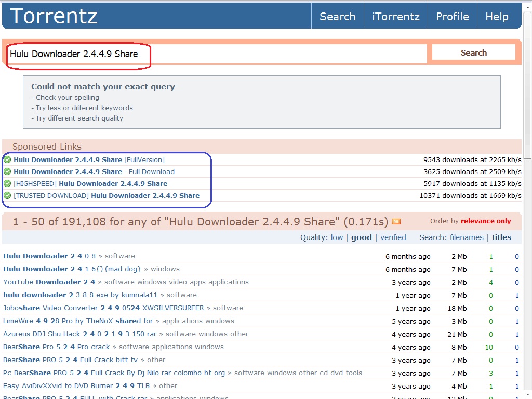The height and width of the screenshot is (399, 532).
Task: Open YouTube Downloader 2 4 result
Action: tap(49, 282)
